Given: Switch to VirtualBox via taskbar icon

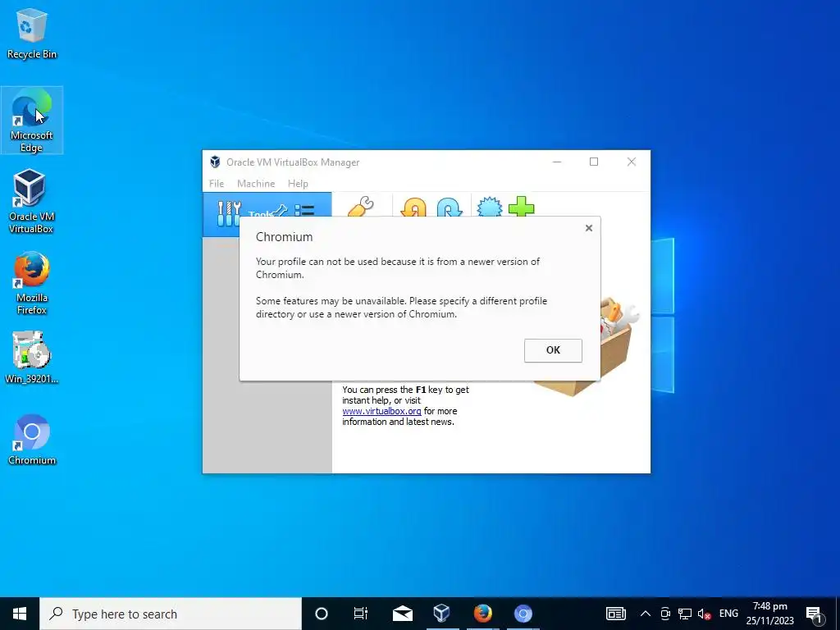Looking at the screenshot, I should tap(441, 614).
